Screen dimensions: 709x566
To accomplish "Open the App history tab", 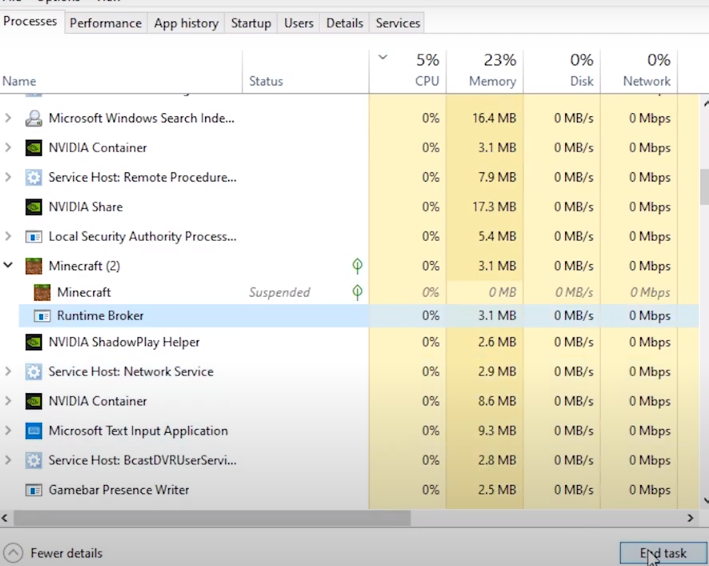I will tap(186, 23).
